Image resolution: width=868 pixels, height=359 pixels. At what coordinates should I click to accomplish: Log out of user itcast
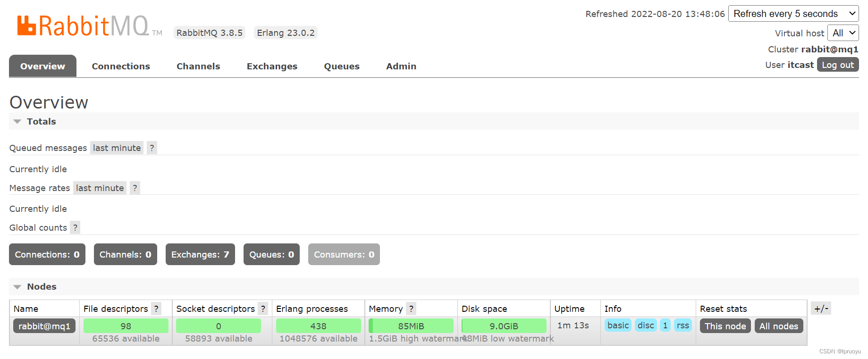838,65
